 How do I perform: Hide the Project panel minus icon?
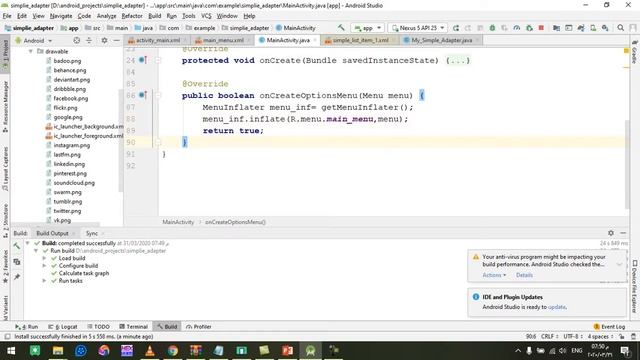point(116,40)
